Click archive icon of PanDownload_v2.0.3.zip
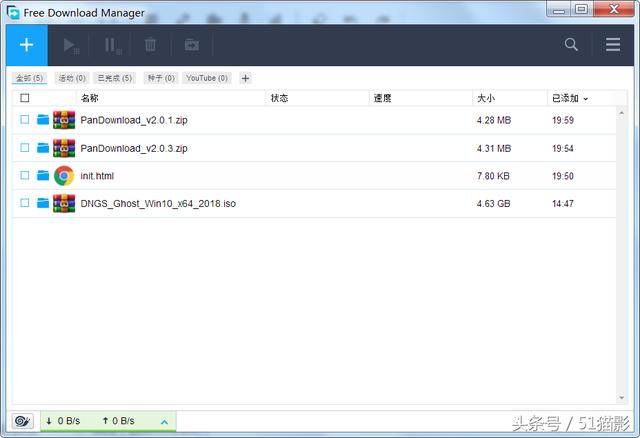The image size is (640, 438). (64, 148)
